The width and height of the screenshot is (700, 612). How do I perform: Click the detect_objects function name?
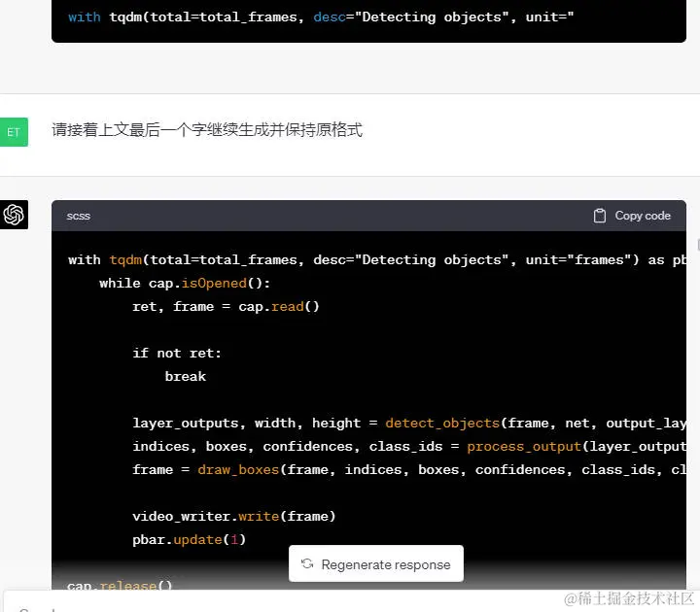pos(442,423)
